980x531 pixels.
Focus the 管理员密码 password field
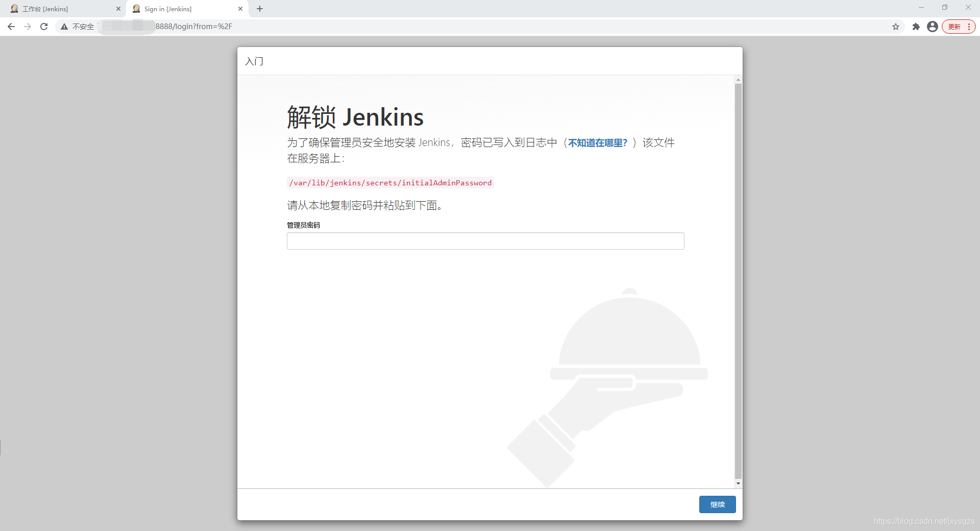(x=485, y=241)
